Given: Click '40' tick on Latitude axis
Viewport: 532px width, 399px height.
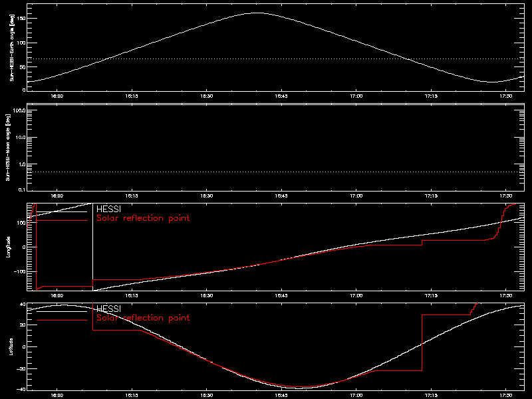Looking at the screenshot, I should 23,305.
